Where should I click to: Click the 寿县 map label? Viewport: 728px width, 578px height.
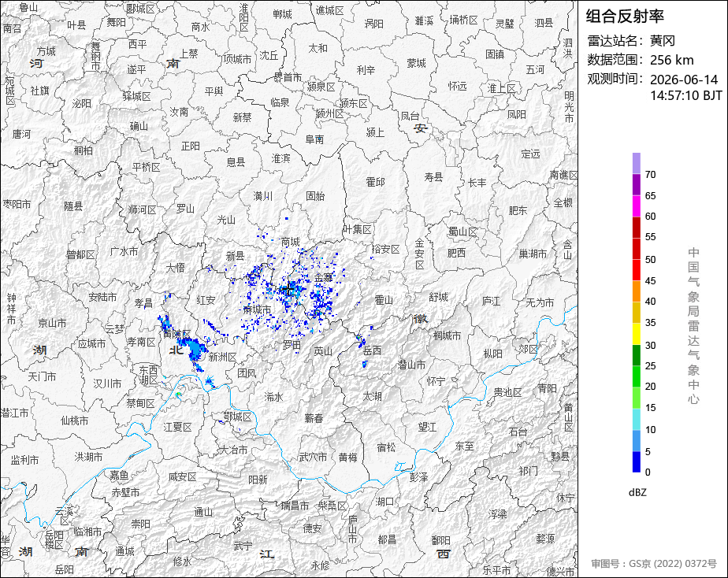click(433, 176)
